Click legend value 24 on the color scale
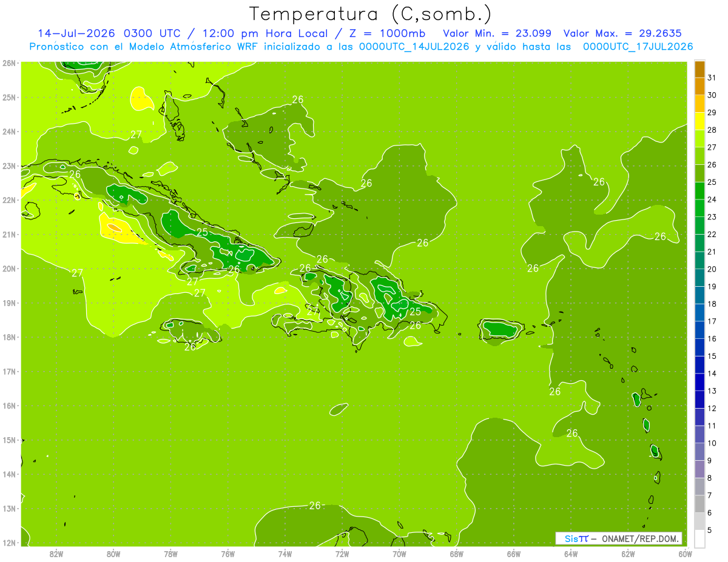Image resolution: width=728 pixels, height=562 pixels. point(712,199)
